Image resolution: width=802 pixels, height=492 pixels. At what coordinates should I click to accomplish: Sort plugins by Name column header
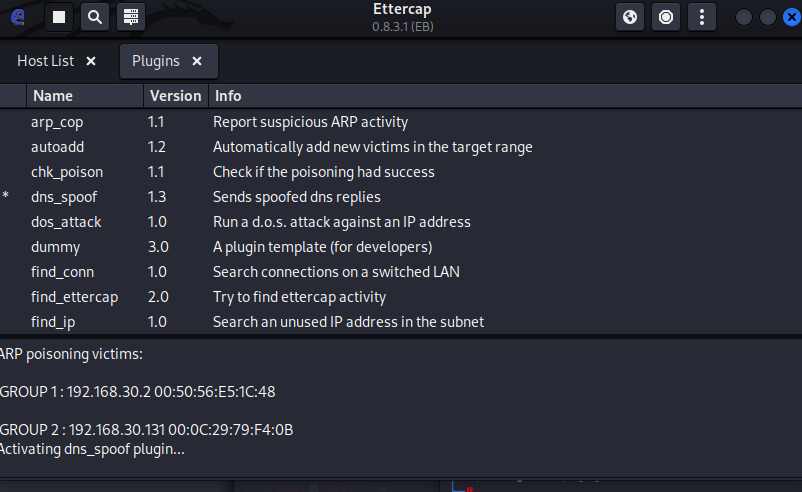tap(53, 96)
